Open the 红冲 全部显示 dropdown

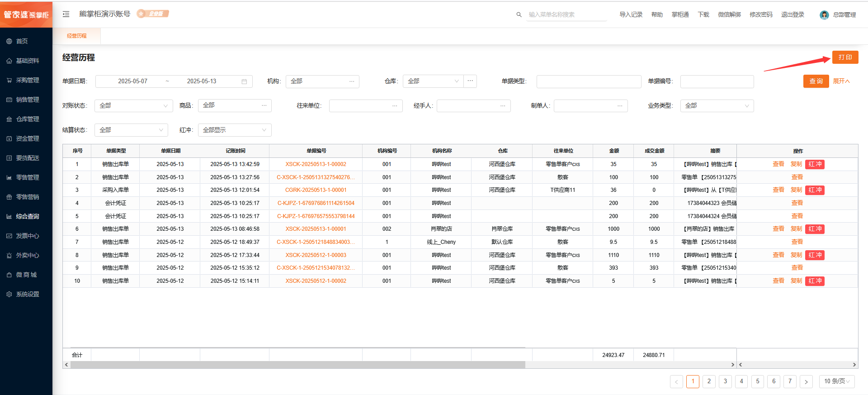[x=234, y=130]
